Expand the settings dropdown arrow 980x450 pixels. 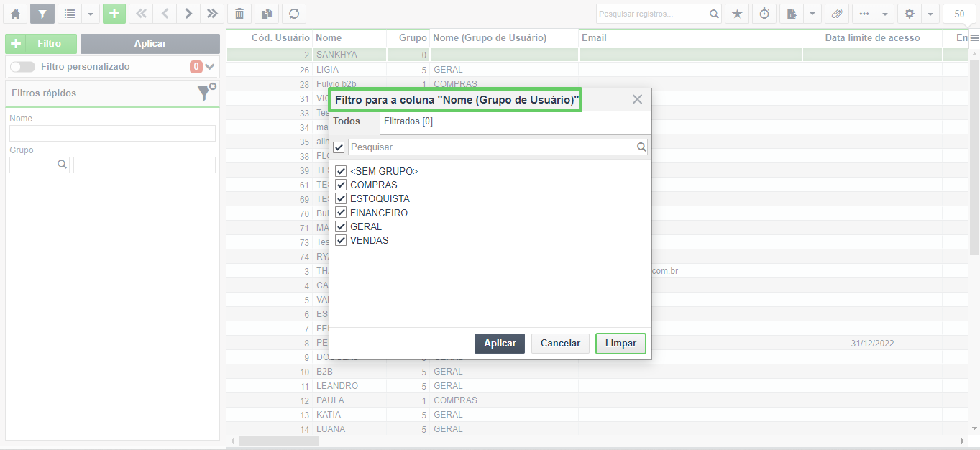[930, 14]
